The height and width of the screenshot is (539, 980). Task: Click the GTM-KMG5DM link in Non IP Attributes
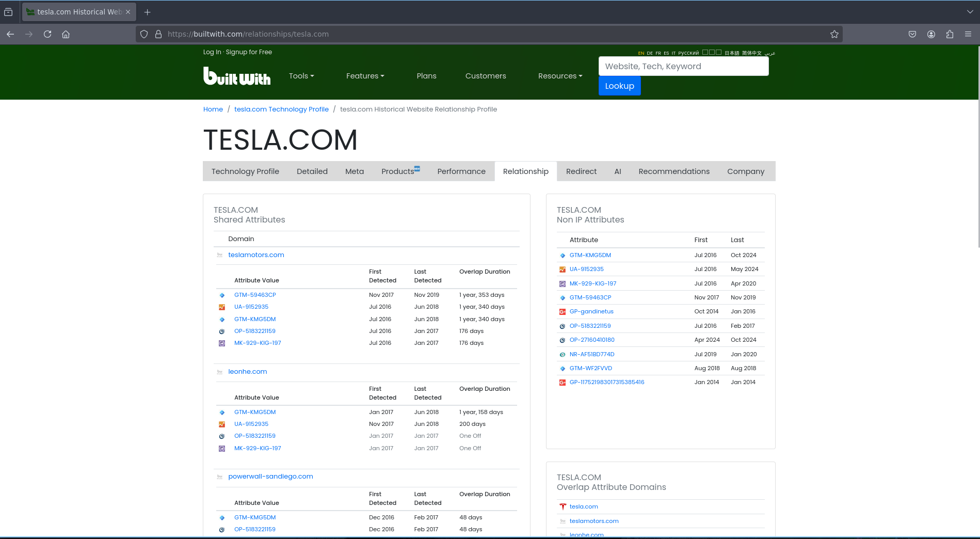pyautogui.click(x=590, y=255)
